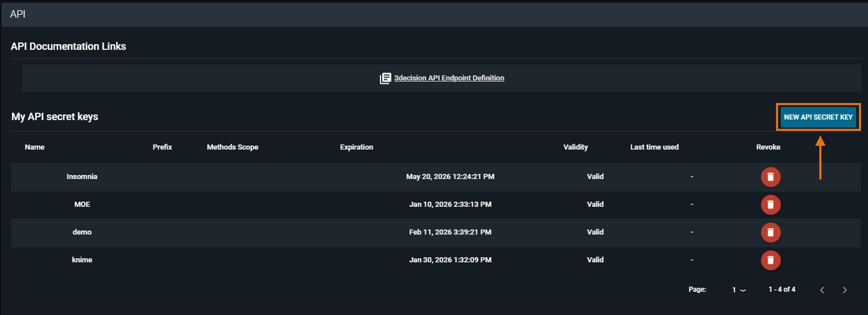868x315 pixels.
Task: Open the page number dropdown
Action: (739, 290)
